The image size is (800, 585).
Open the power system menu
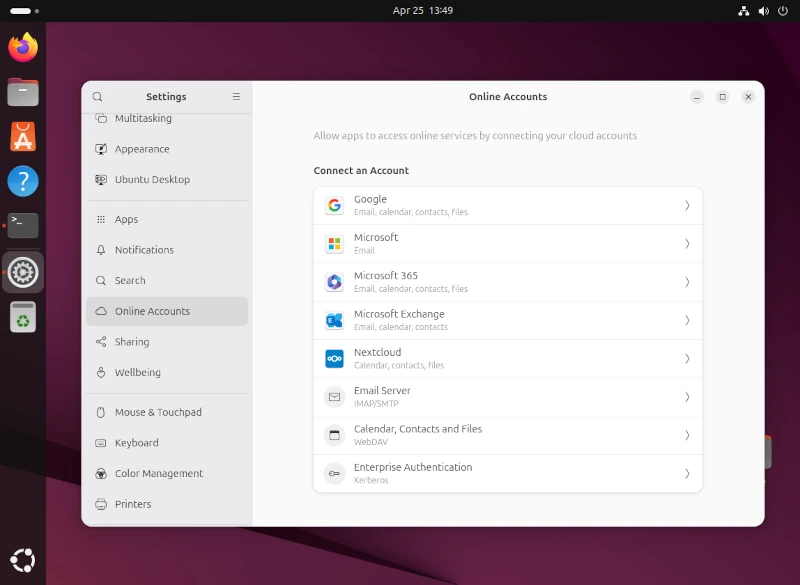tap(783, 11)
